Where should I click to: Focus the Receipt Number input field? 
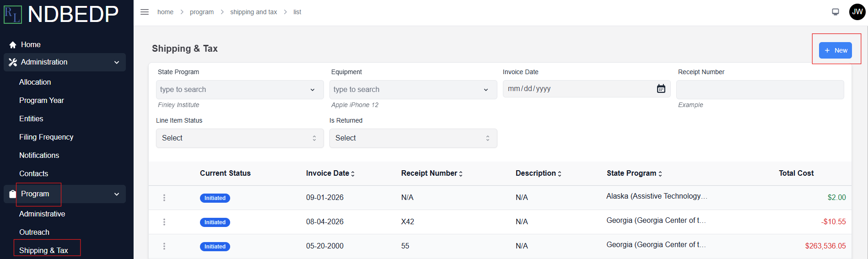click(x=760, y=90)
